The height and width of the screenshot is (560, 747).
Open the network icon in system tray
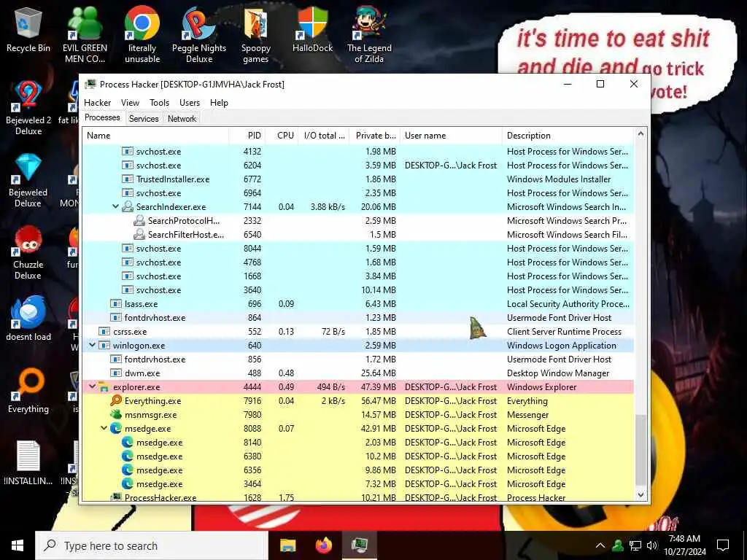[x=635, y=545]
